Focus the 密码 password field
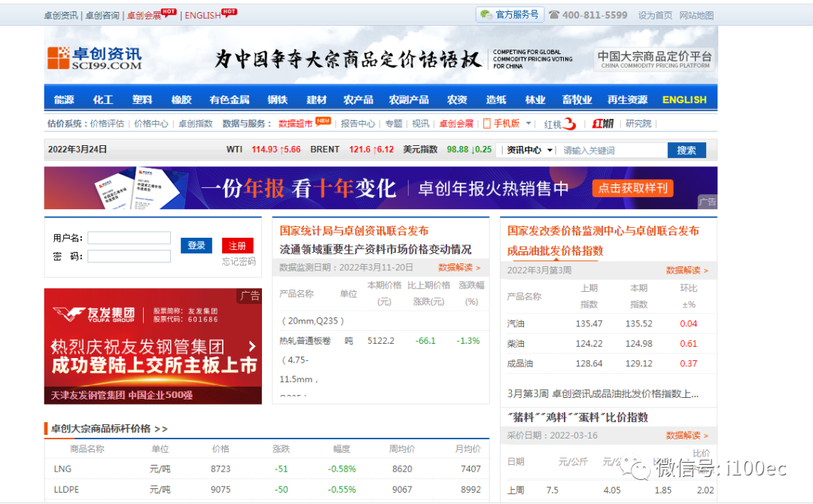The width and height of the screenshot is (813, 504). 129,257
